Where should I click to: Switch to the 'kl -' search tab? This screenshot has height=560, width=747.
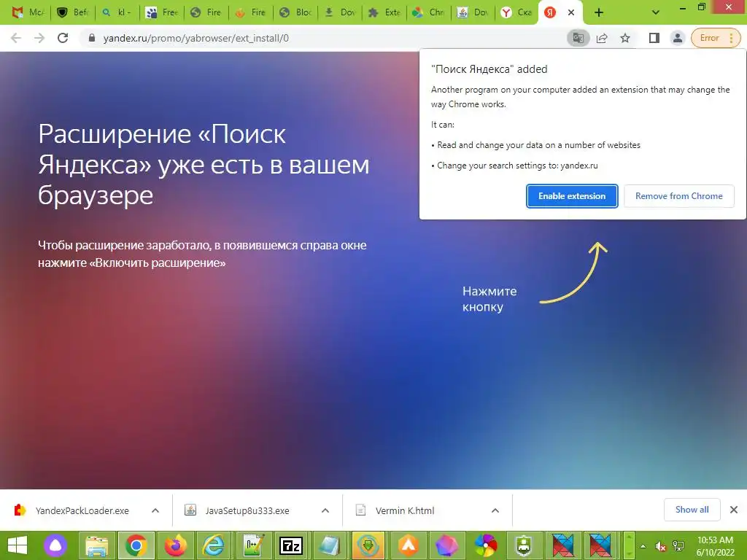coord(117,12)
